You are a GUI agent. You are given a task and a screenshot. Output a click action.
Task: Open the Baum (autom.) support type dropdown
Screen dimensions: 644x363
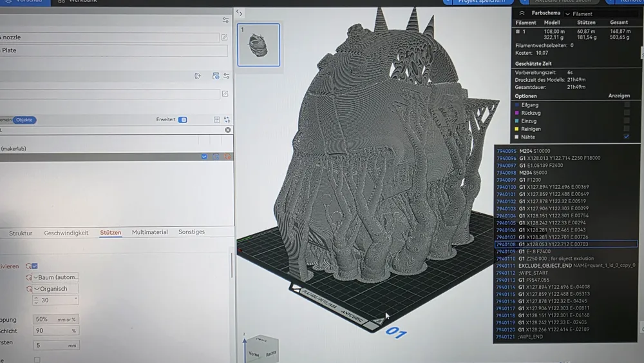55,277
